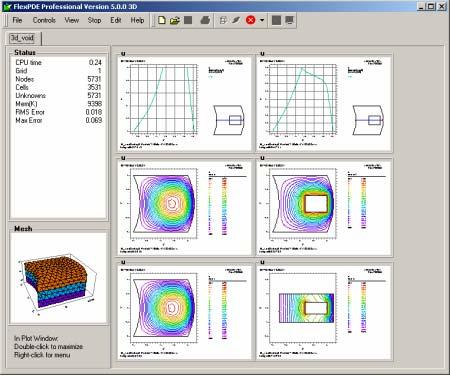Click the dark square plot icon
This screenshot has width=450, height=376.
[x=276, y=20]
